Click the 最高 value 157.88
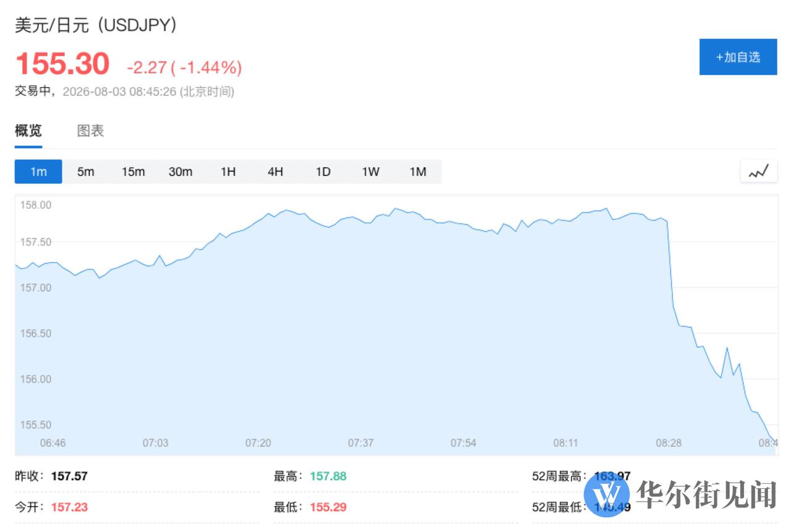Image resolution: width=791 pixels, height=532 pixels. (x=328, y=476)
